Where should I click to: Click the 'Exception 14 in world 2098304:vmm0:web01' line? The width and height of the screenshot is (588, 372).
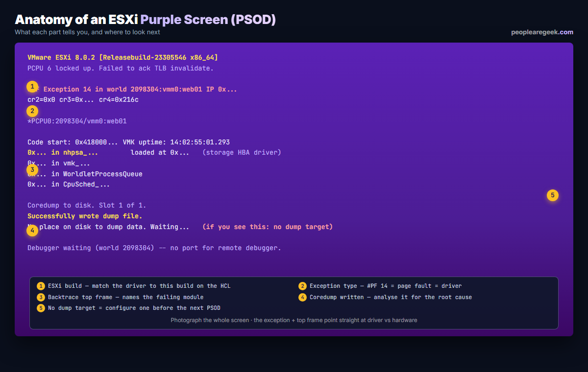tap(132, 89)
